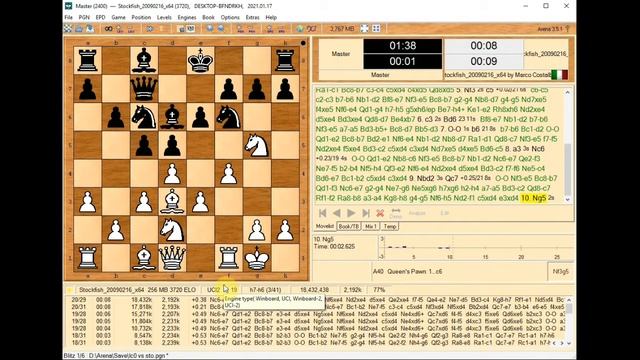Click the engine output scrollbar up arrow
The height and width of the screenshot is (360, 640).
coord(569,300)
